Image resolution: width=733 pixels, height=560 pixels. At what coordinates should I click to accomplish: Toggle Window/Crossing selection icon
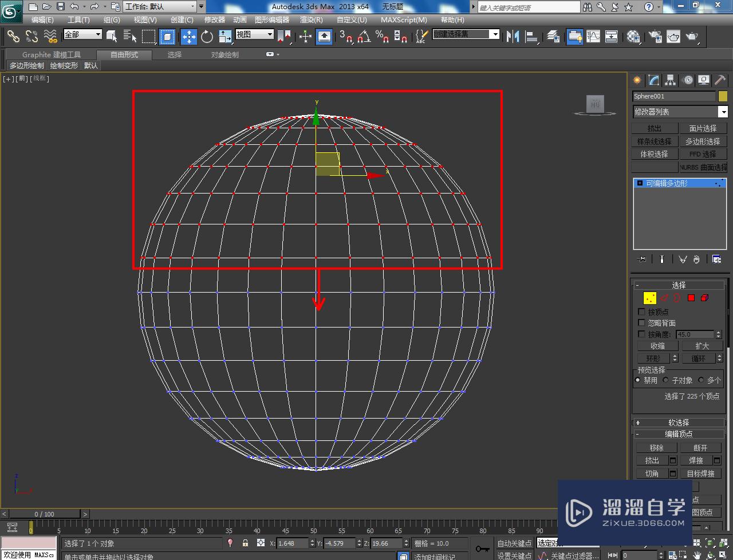tap(167, 37)
